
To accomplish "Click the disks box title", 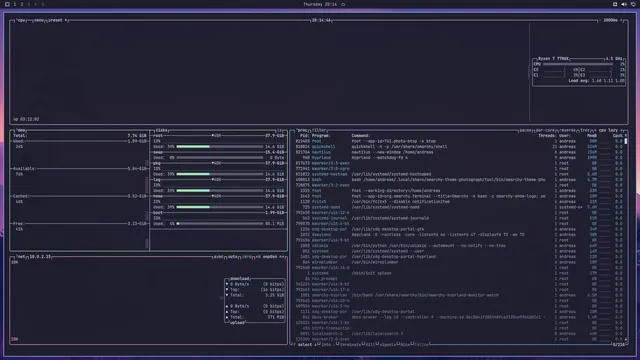I will [162, 131].
